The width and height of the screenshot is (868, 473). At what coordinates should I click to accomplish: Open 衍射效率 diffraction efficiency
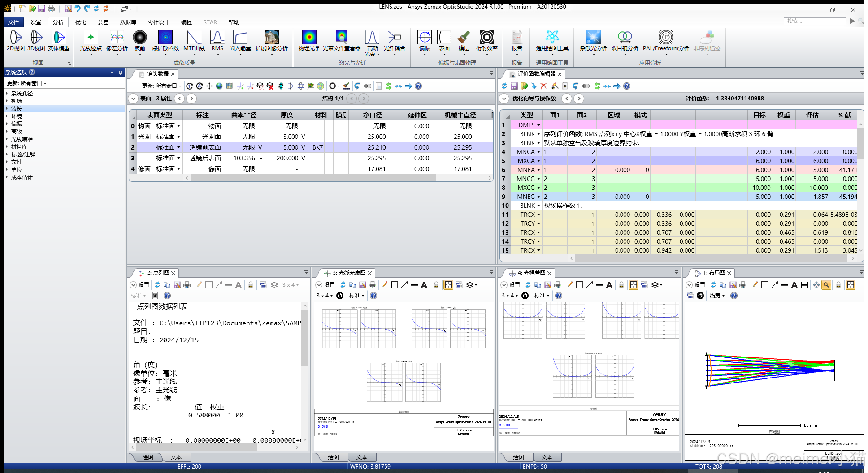coord(487,43)
